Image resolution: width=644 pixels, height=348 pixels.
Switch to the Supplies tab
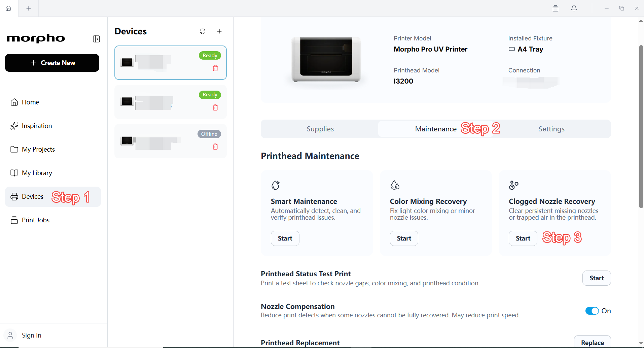click(320, 129)
